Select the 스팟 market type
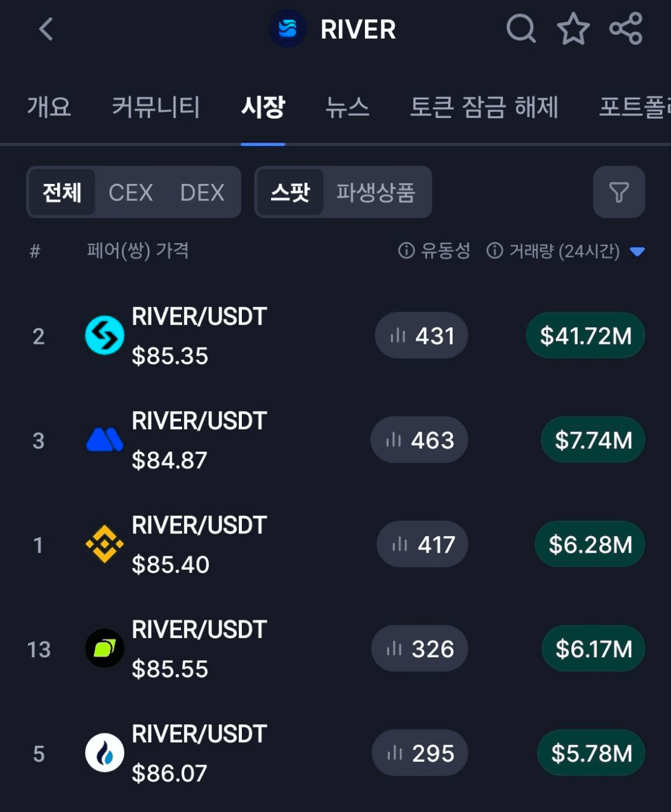The height and width of the screenshot is (812, 671). click(290, 192)
